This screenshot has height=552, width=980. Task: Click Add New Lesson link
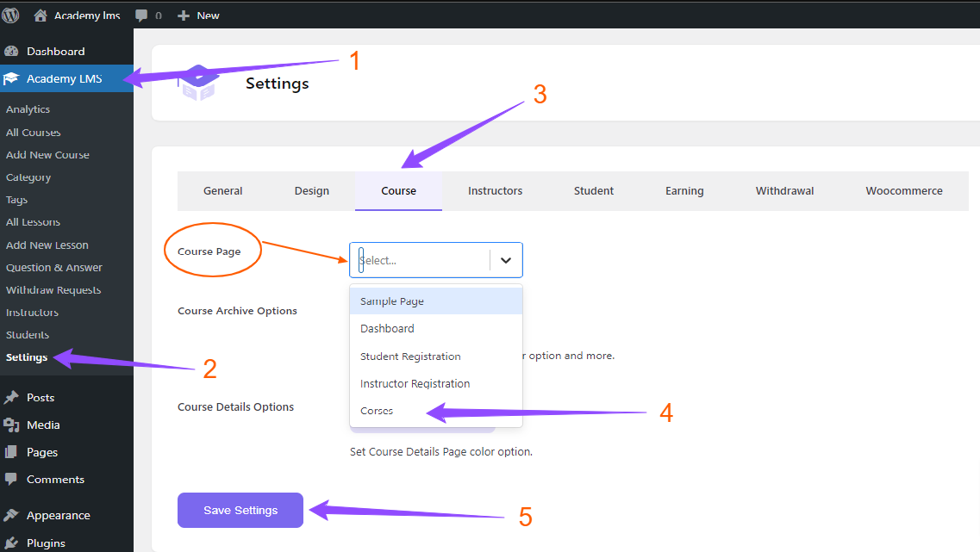tap(47, 245)
